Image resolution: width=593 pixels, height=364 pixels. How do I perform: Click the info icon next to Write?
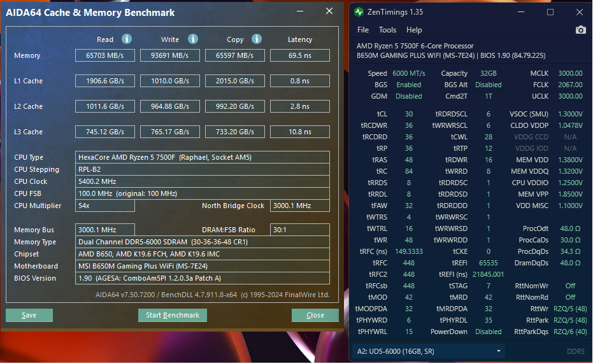coord(193,39)
